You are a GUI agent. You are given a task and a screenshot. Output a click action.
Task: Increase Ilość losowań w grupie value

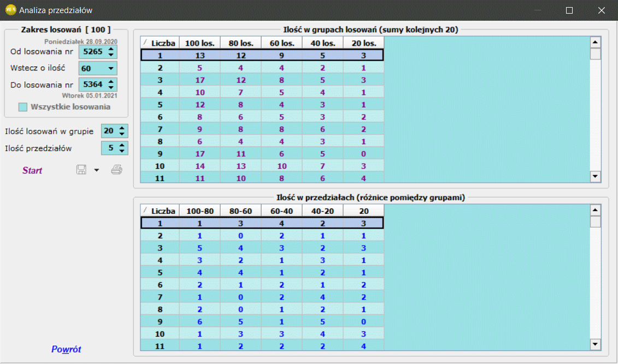click(122, 128)
